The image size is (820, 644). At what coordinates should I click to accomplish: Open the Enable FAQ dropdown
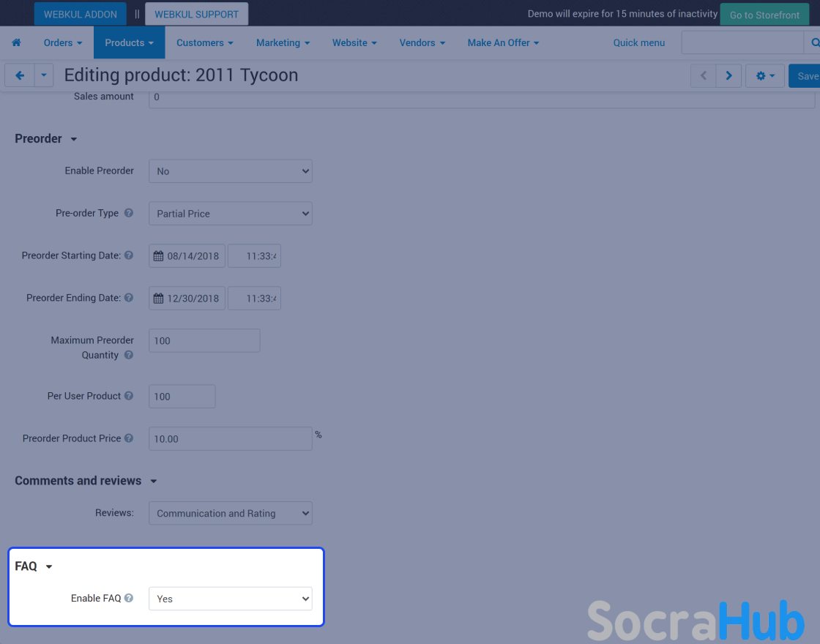[230, 599]
